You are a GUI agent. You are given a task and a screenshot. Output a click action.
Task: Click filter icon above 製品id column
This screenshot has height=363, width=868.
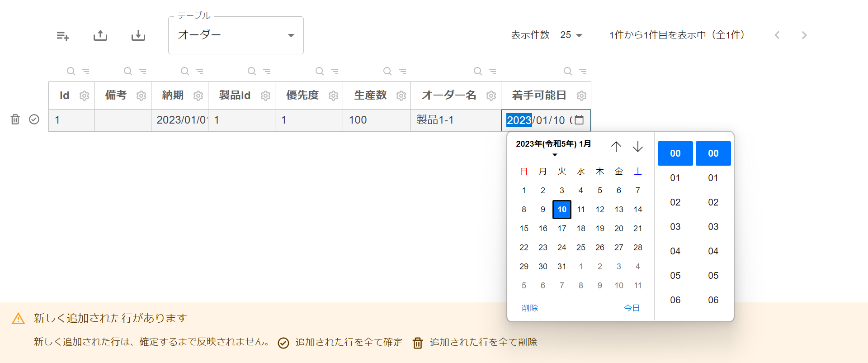click(267, 71)
